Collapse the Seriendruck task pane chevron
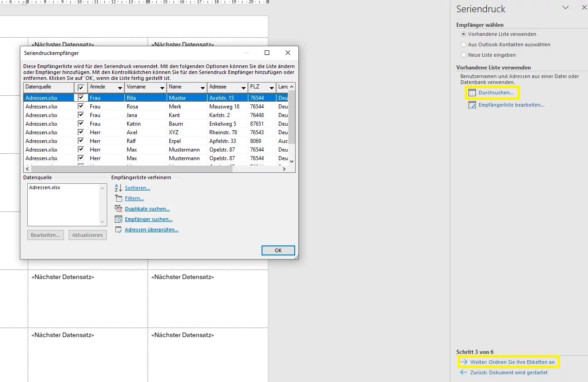The image size is (588, 382). 565,7
